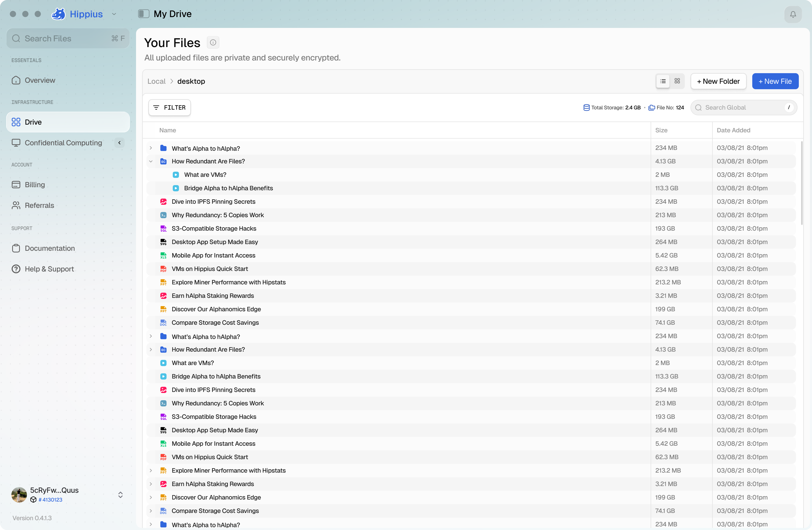The width and height of the screenshot is (812, 530).
Task: Click XLS icon of first Mobile App for Instant Access
Action: click(x=163, y=255)
